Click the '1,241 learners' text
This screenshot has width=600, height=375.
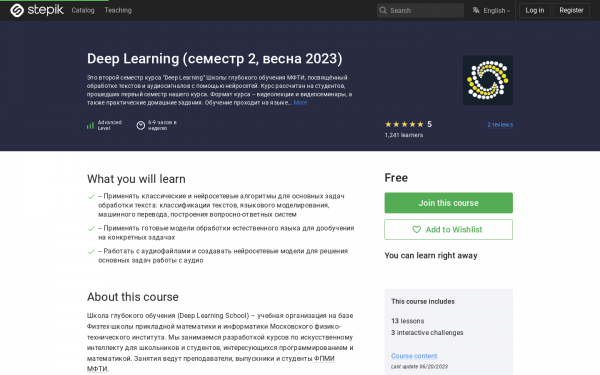tap(404, 135)
